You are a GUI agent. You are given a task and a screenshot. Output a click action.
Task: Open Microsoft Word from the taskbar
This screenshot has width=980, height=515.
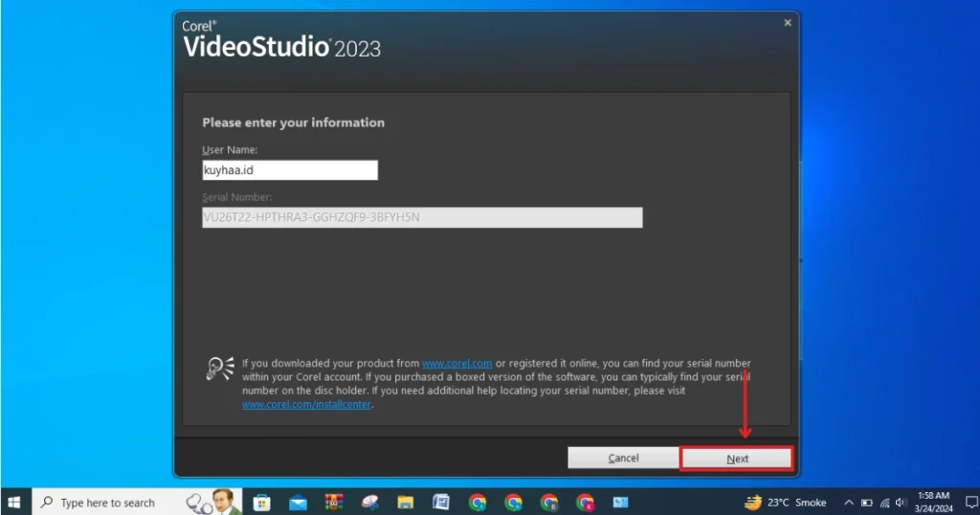point(441,503)
